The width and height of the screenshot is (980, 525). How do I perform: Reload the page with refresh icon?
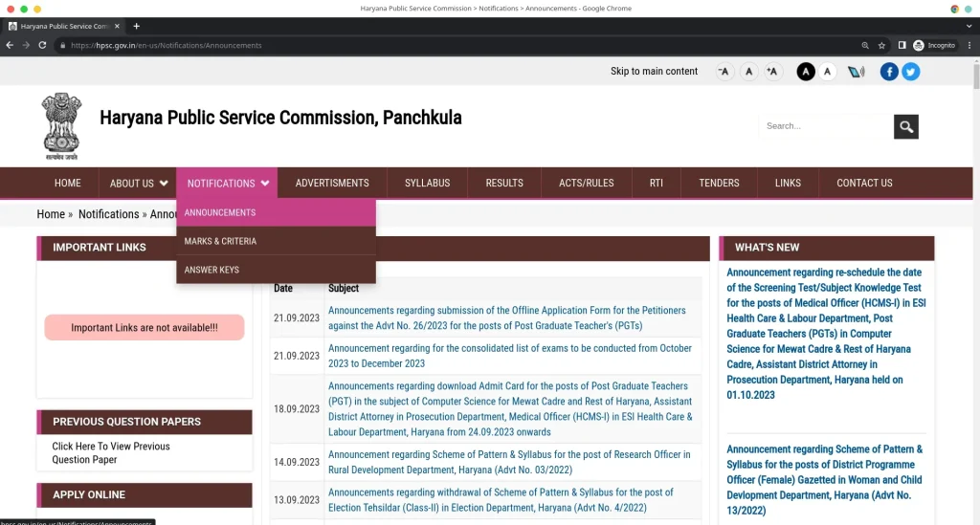point(42,45)
